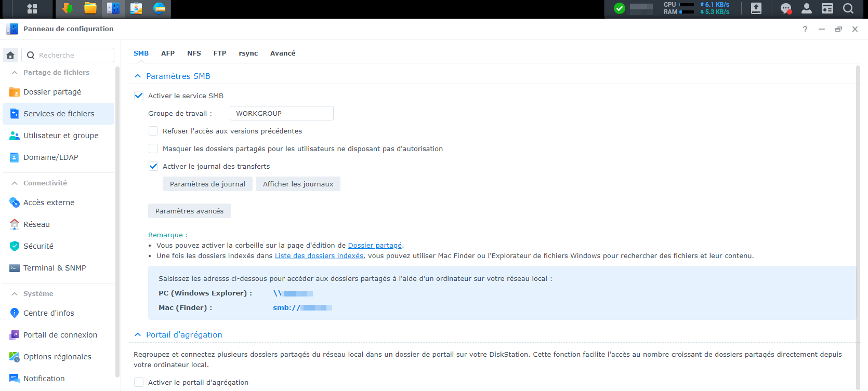The width and height of the screenshot is (868, 391).
Task: Switch to the rsync tab
Action: (248, 53)
